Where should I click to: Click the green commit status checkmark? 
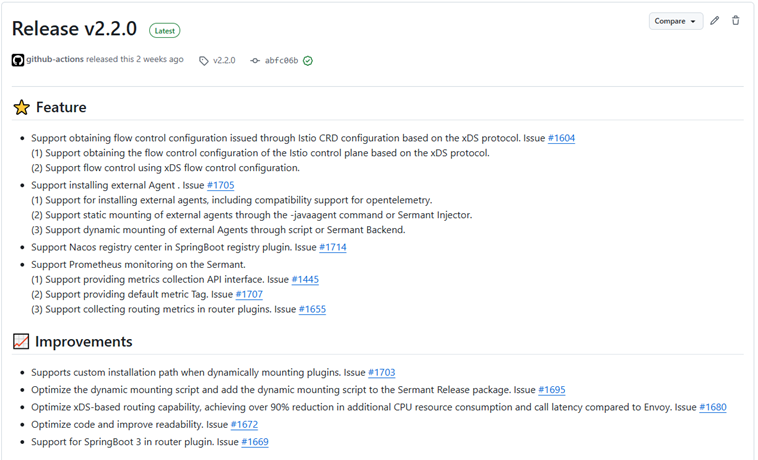pos(308,61)
